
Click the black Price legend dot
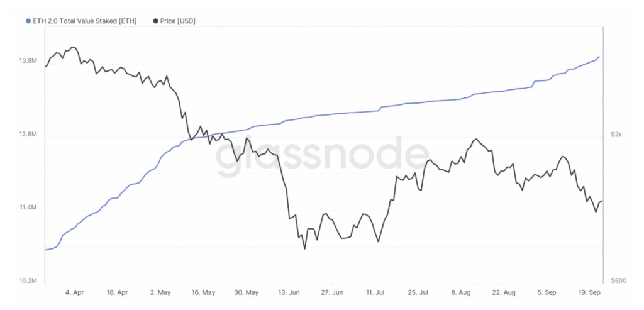(156, 21)
